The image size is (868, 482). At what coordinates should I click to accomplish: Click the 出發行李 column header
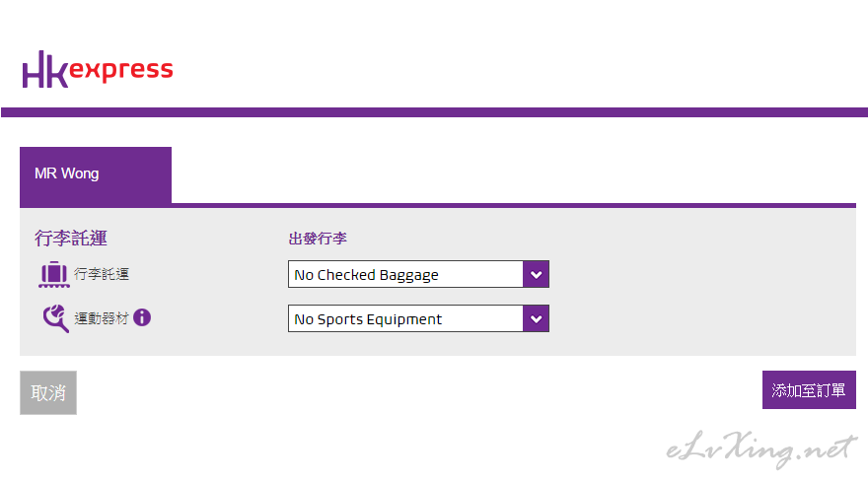[x=318, y=239]
